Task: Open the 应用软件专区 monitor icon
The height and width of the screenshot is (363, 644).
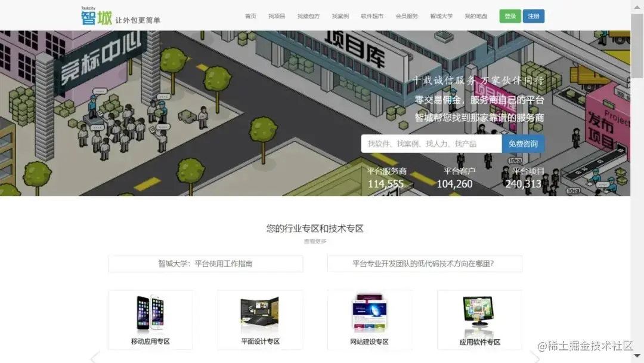Action: point(479,311)
